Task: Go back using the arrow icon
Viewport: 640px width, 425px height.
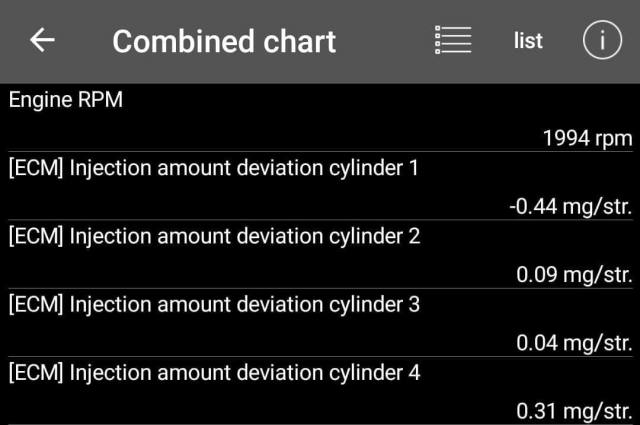Action: 43,40
